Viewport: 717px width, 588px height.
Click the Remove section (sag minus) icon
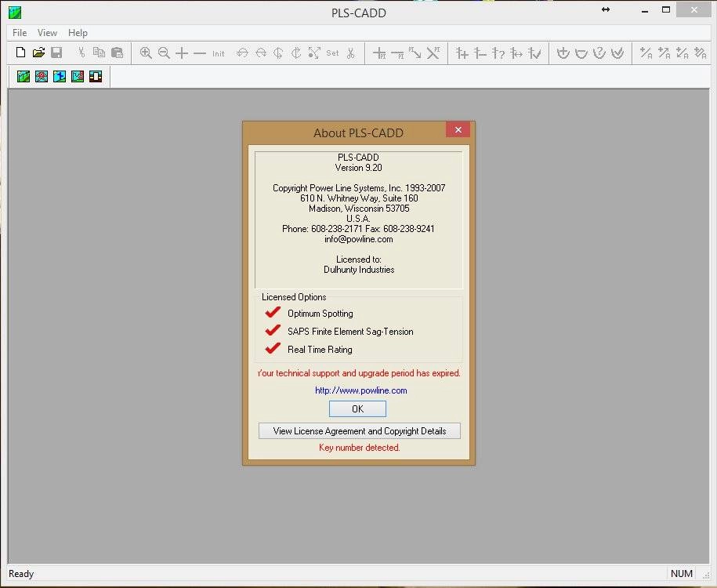[x=581, y=53]
